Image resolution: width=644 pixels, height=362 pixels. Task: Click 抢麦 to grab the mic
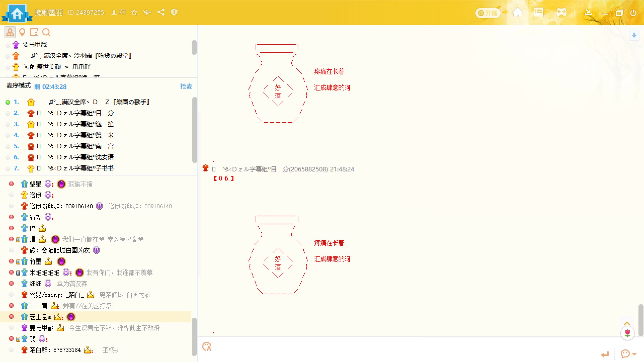(x=186, y=86)
